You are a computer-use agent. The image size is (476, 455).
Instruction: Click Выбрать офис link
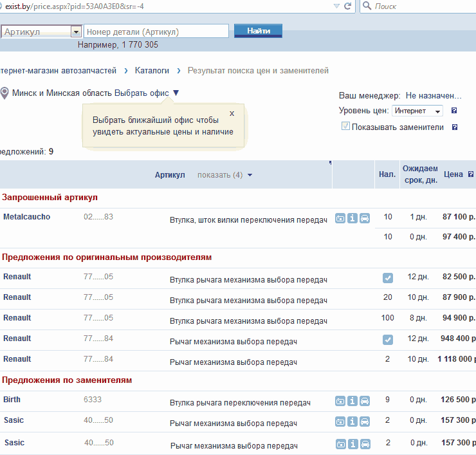coord(142,93)
